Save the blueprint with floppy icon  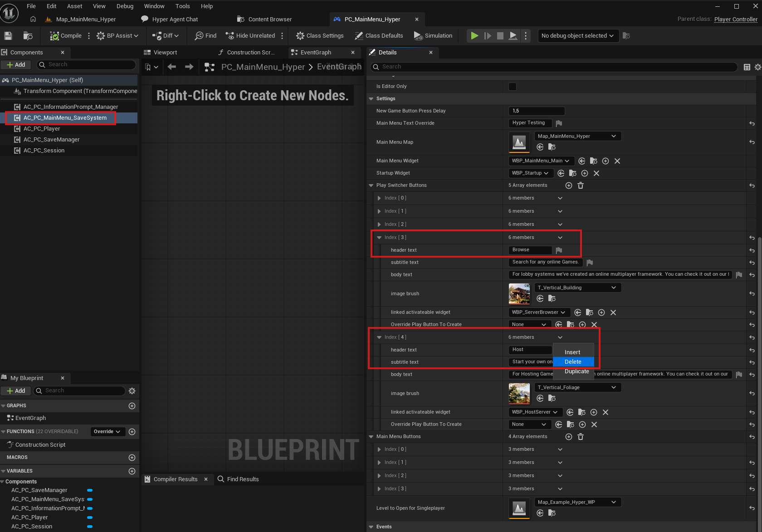(x=8, y=36)
